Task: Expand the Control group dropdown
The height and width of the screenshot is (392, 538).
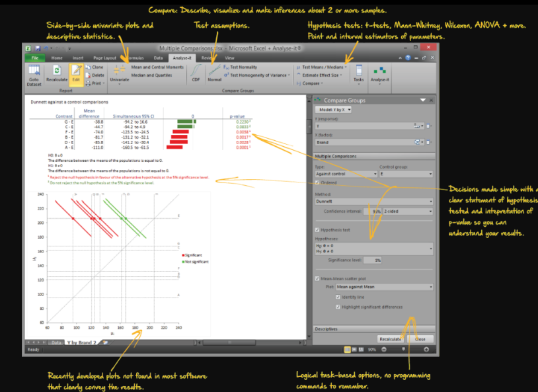Action: click(430, 174)
